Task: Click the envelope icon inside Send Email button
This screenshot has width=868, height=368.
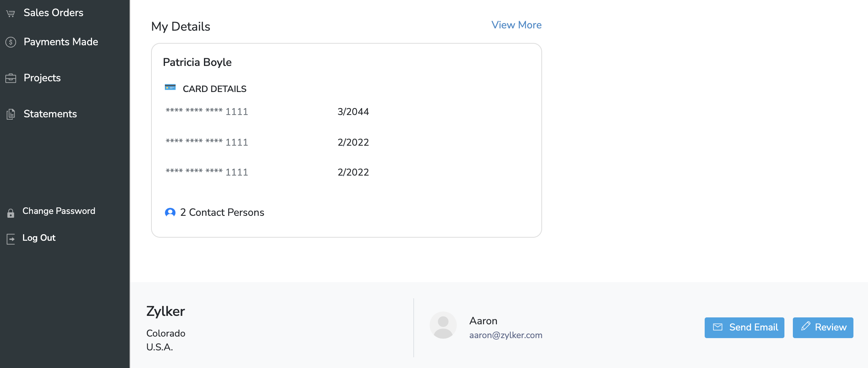Action: [x=717, y=327]
